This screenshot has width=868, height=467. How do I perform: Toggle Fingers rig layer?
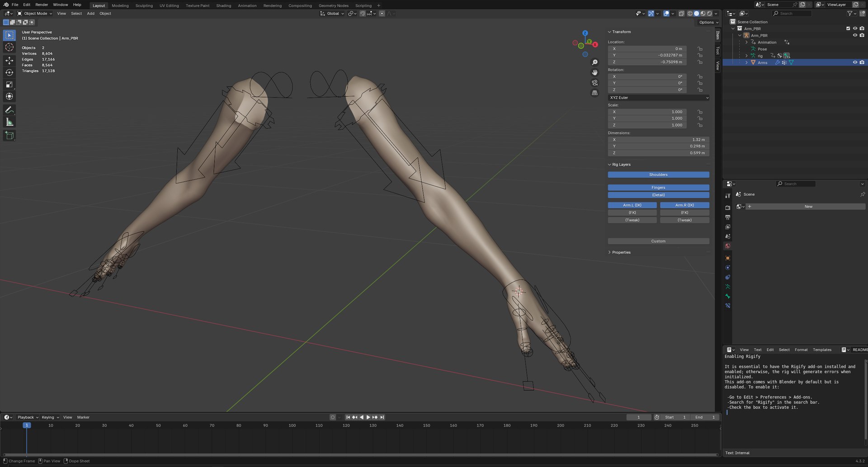coord(658,188)
